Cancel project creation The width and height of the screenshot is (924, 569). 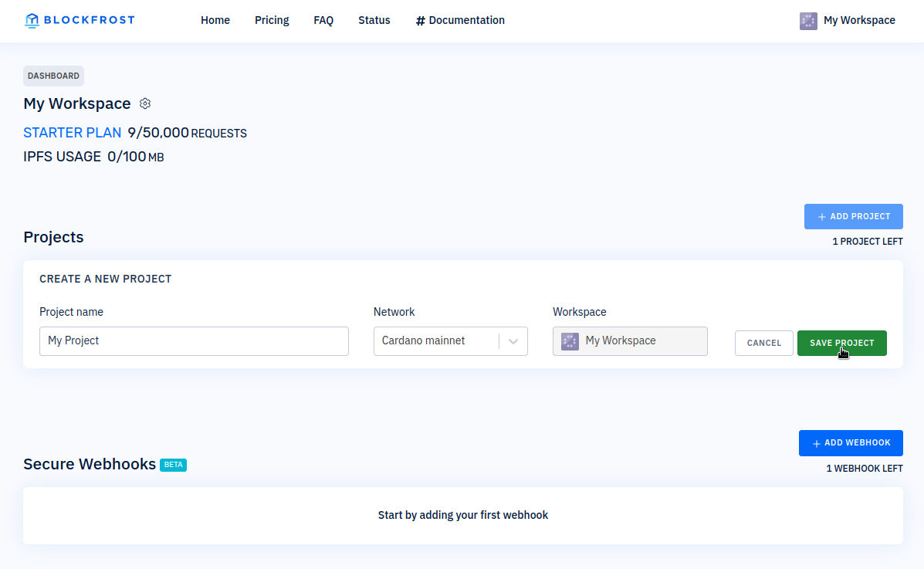(x=763, y=342)
